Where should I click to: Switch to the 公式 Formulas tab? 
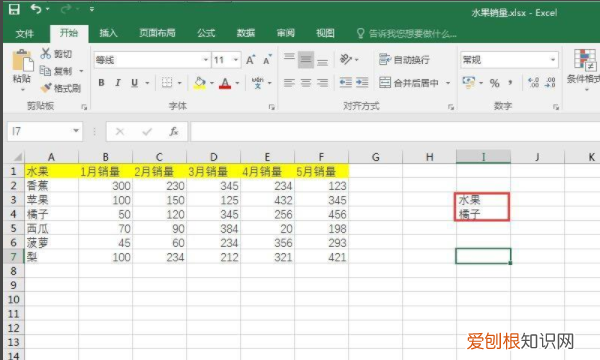click(206, 33)
